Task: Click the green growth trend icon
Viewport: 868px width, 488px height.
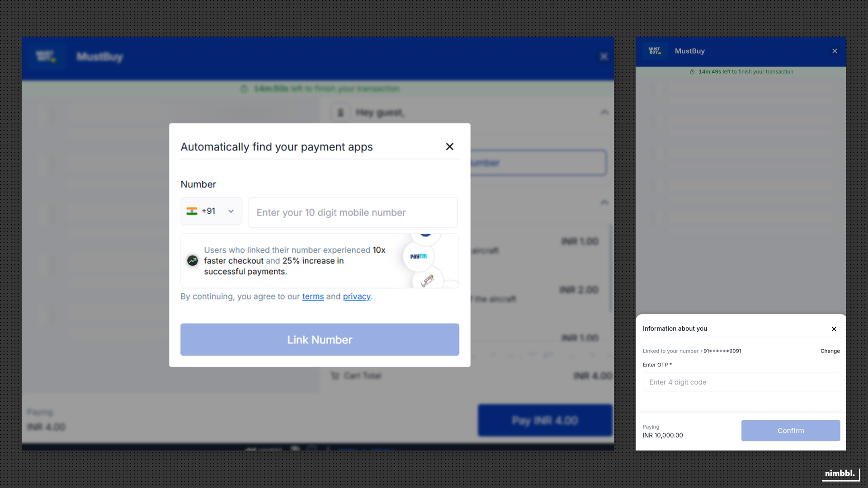Action: (x=192, y=261)
